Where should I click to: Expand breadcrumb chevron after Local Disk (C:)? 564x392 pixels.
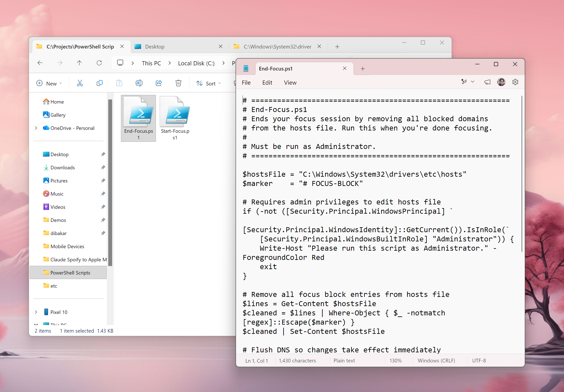coord(223,63)
